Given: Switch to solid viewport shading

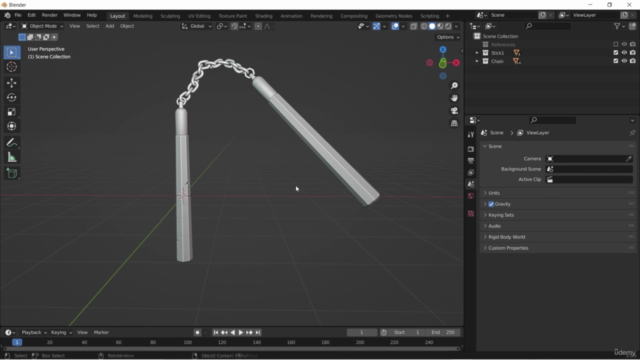Looking at the screenshot, I should tap(432, 26).
